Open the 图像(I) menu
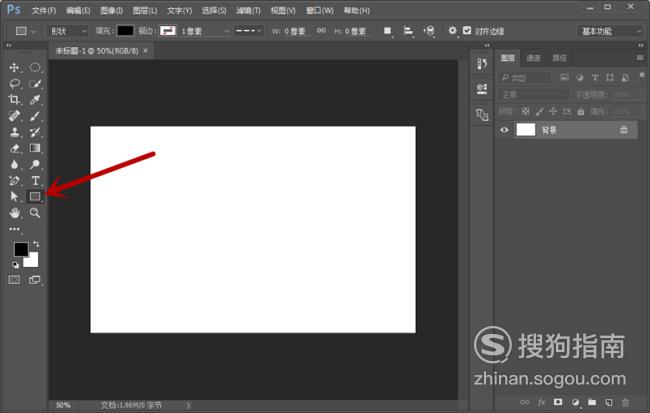This screenshot has width=650, height=413. [112, 10]
